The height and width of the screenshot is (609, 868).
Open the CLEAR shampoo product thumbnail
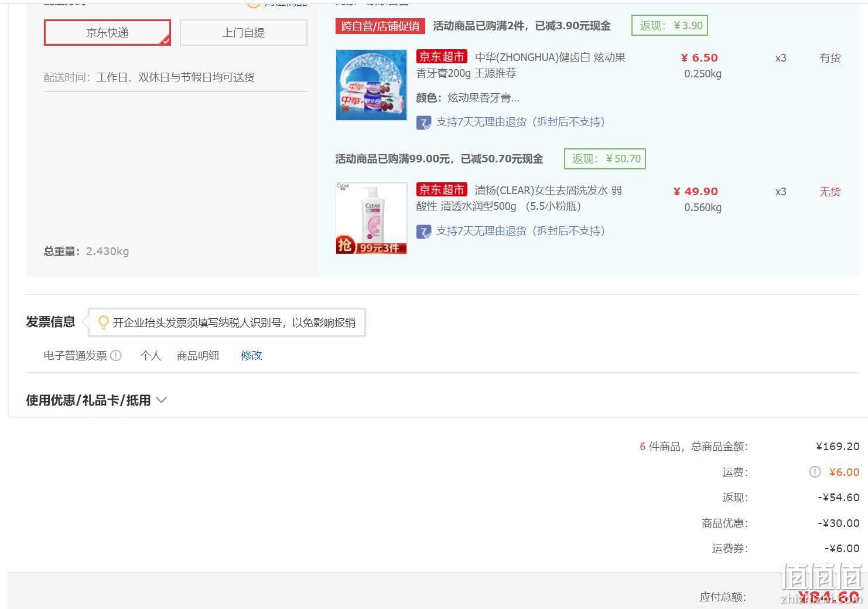pos(371,218)
